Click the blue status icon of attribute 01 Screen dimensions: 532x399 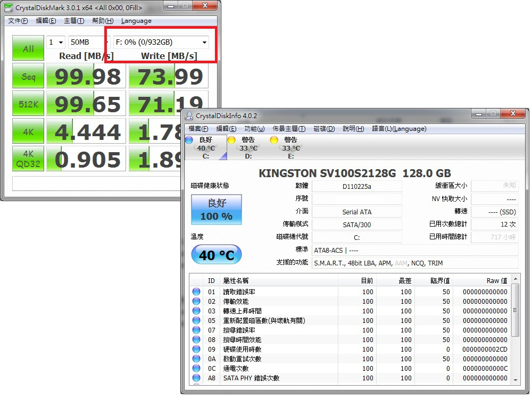coord(196,292)
